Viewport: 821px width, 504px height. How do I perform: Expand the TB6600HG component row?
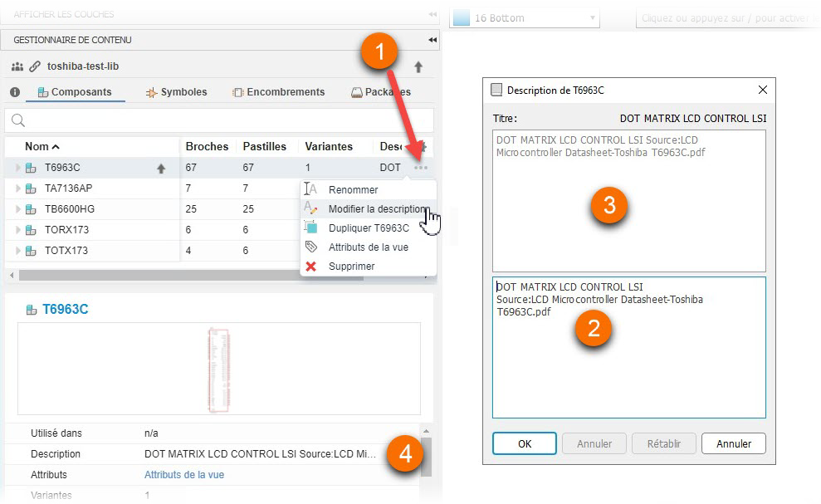click(x=17, y=209)
